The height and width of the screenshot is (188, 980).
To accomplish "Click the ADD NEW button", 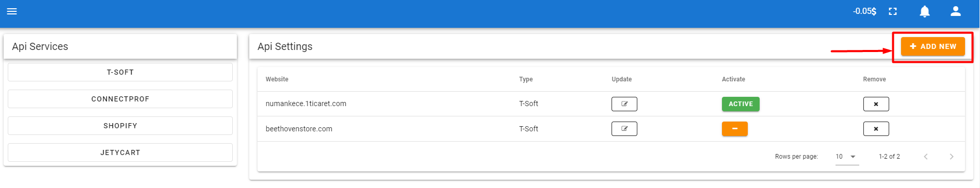I will (x=933, y=46).
